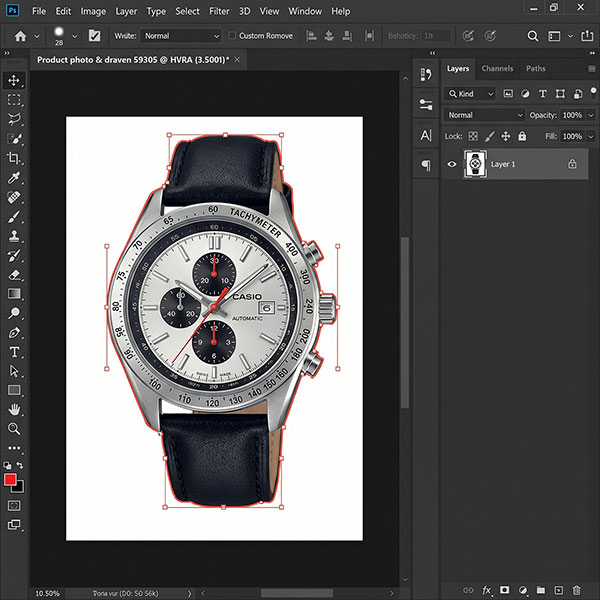Select the Gradient tool
Image resolution: width=600 pixels, height=600 pixels.
[14, 294]
